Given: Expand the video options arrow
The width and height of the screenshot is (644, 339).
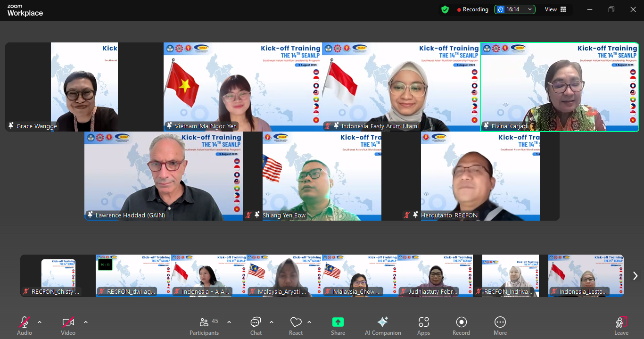Looking at the screenshot, I should click(86, 322).
